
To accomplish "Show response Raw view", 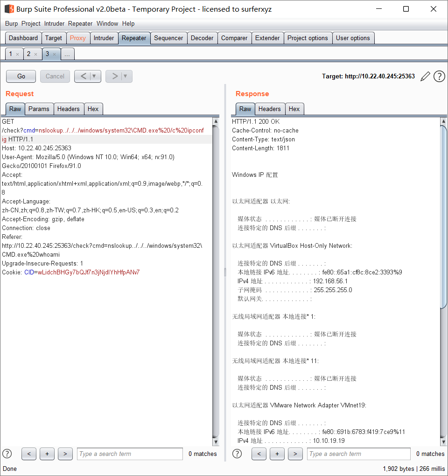I will coord(245,109).
